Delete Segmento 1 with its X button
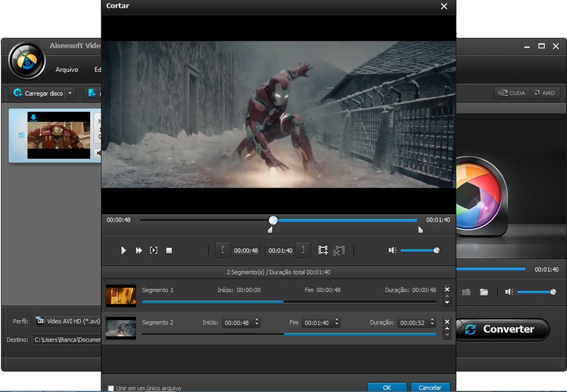The height and width of the screenshot is (392, 567). coord(447,289)
